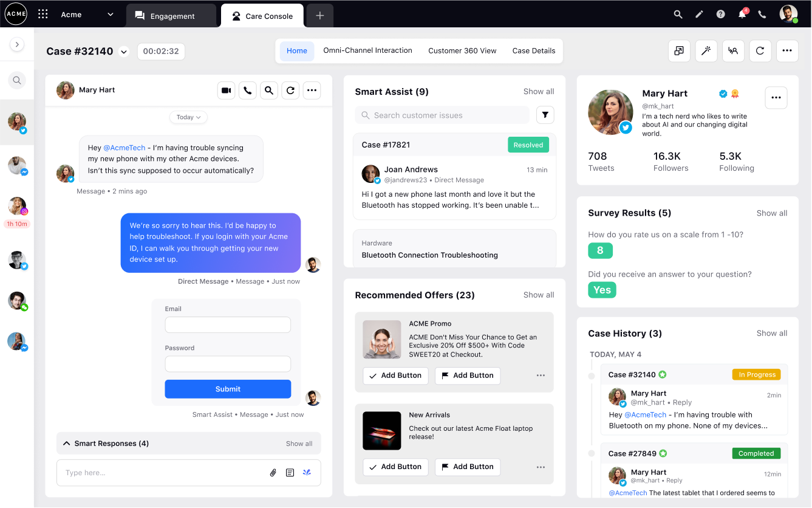Open notifications bell icon
Image resolution: width=812 pixels, height=508 pixels.
pos(742,14)
